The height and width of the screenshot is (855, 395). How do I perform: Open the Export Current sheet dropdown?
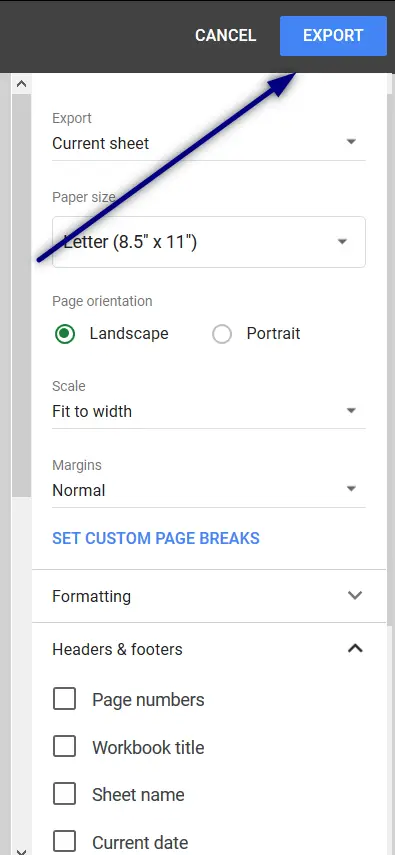pyautogui.click(x=208, y=143)
